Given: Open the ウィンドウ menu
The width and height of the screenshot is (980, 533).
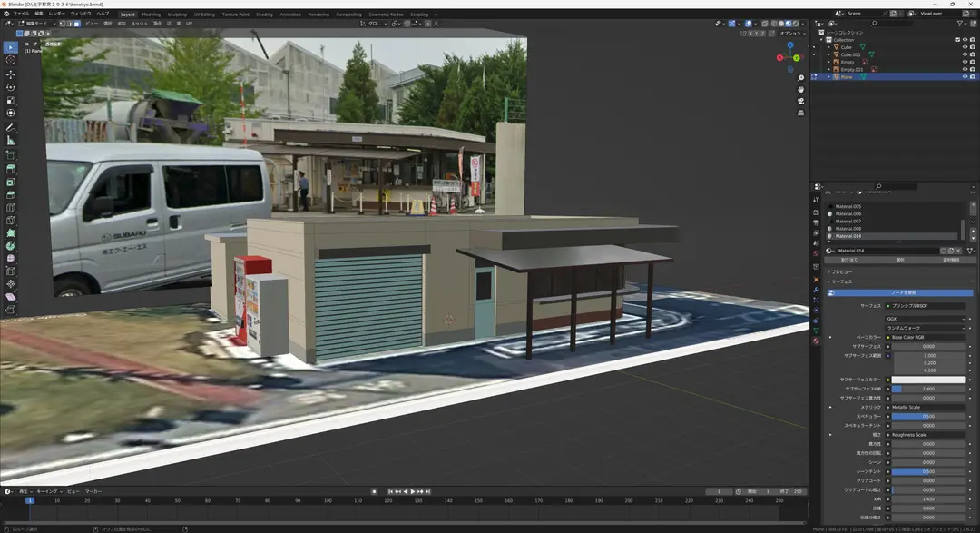Looking at the screenshot, I should pos(81,14).
